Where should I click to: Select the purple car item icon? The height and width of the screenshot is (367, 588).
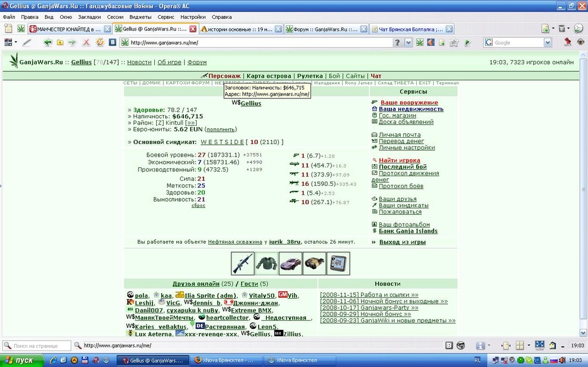[x=290, y=263]
